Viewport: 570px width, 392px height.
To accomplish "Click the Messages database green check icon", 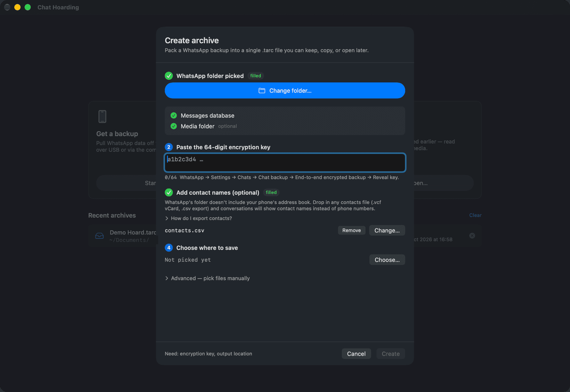I will pyautogui.click(x=174, y=115).
